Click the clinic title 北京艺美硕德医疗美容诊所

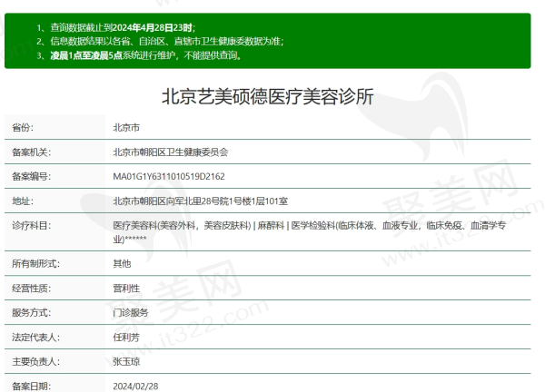268,96
